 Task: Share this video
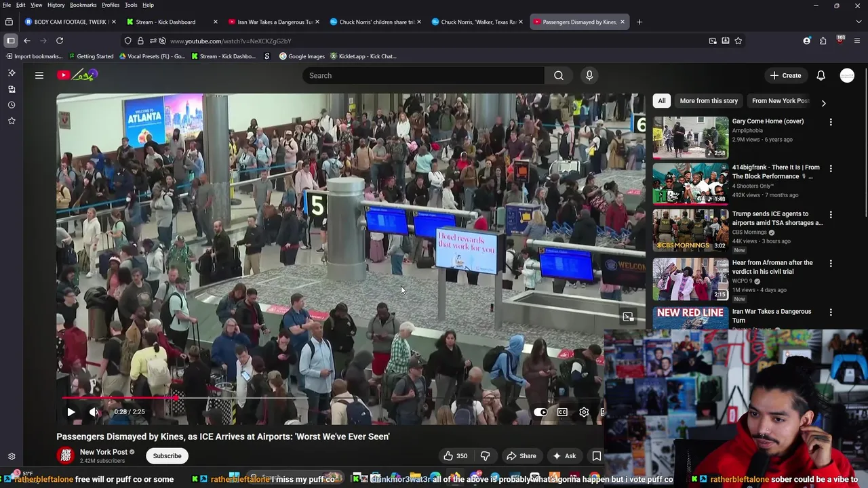(521, 456)
